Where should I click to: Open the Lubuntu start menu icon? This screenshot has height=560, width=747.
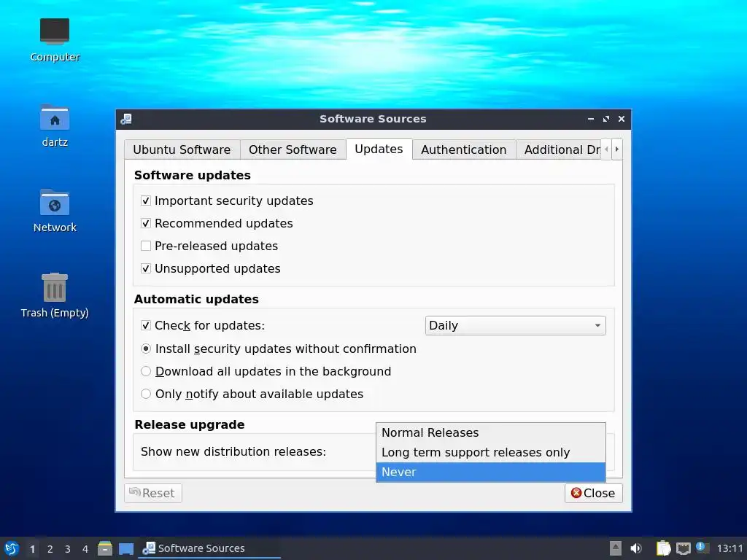click(x=12, y=548)
